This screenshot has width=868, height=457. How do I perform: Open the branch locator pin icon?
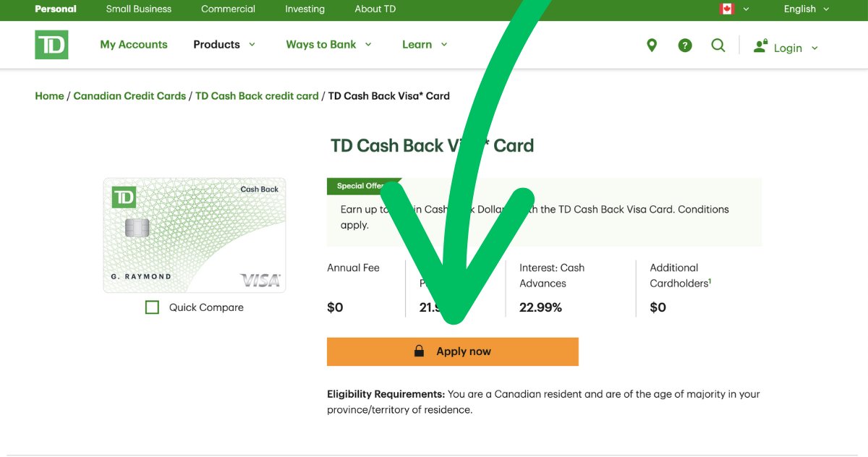(652, 46)
